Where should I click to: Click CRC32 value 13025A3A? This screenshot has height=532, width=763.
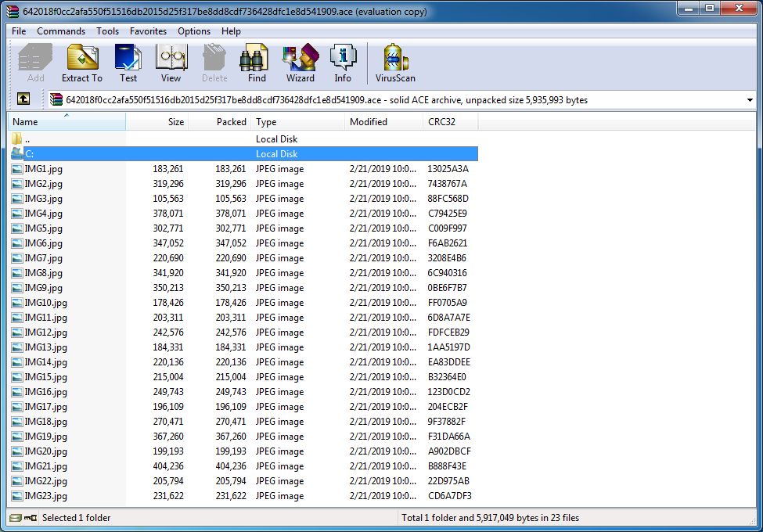(448, 169)
